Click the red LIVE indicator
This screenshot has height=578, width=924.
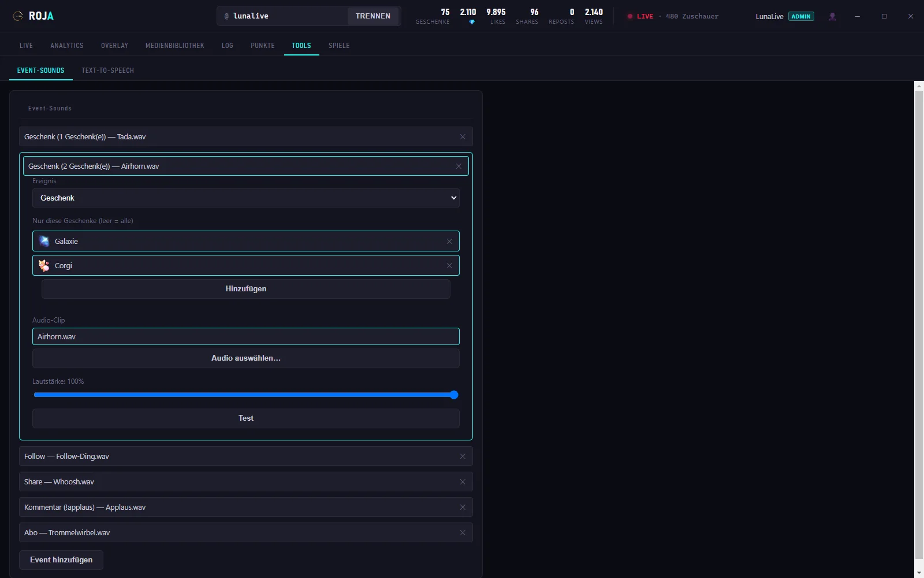coord(640,16)
